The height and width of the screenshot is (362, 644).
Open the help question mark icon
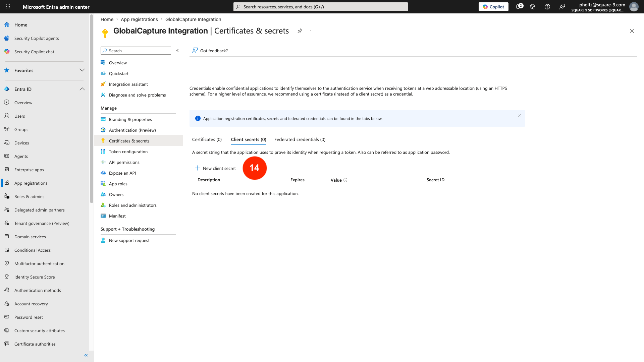[x=547, y=7]
